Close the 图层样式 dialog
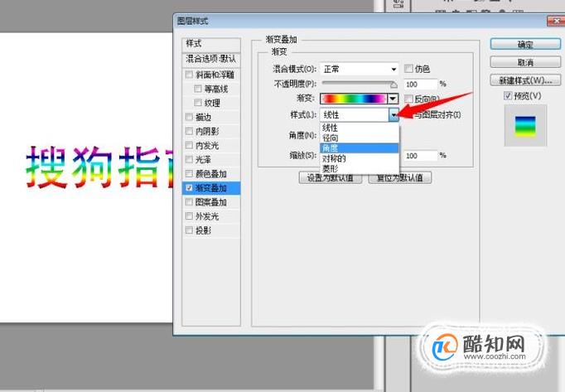Screen dimensions: 565x392 click(556, 22)
